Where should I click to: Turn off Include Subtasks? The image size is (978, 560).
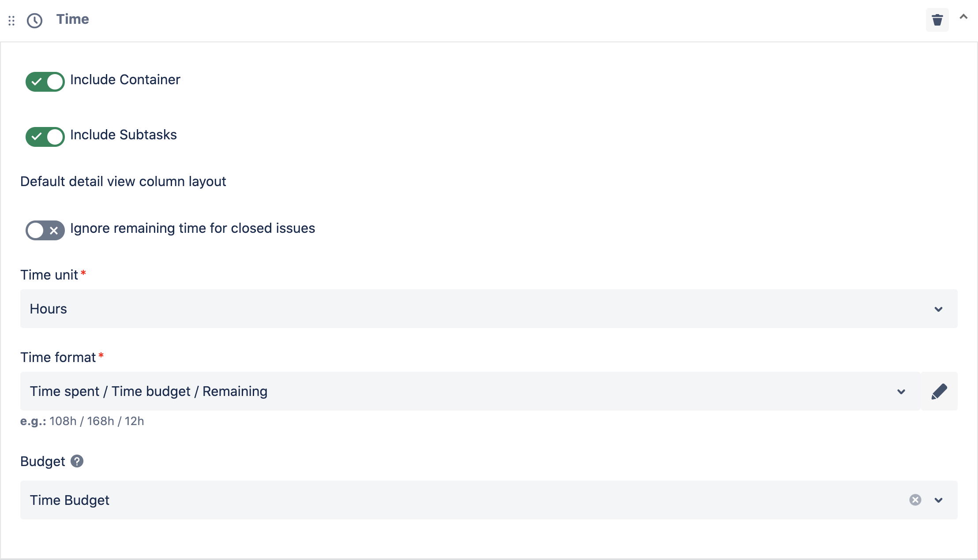(x=45, y=137)
